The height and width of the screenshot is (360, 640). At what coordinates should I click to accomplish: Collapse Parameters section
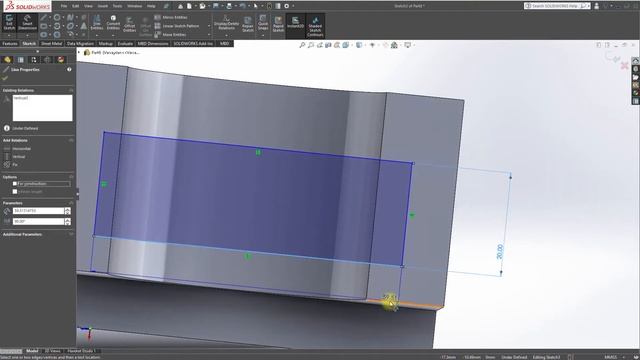[71, 203]
